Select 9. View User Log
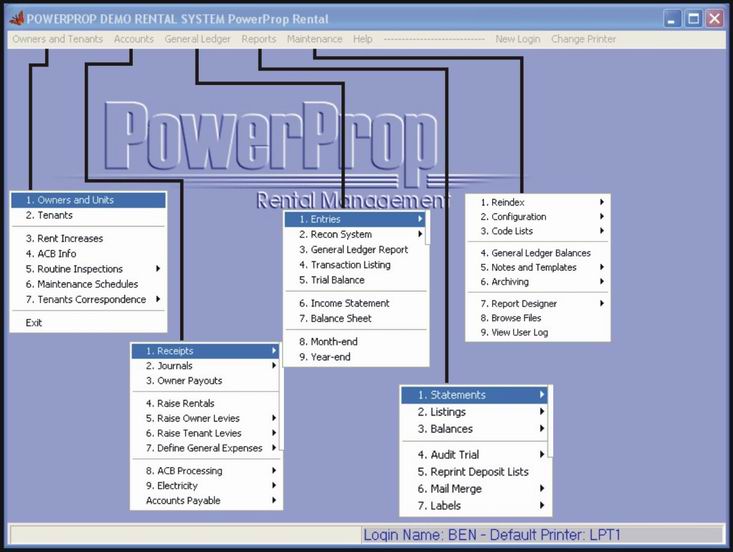The width and height of the screenshot is (733, 552). [x=538, y=333]
